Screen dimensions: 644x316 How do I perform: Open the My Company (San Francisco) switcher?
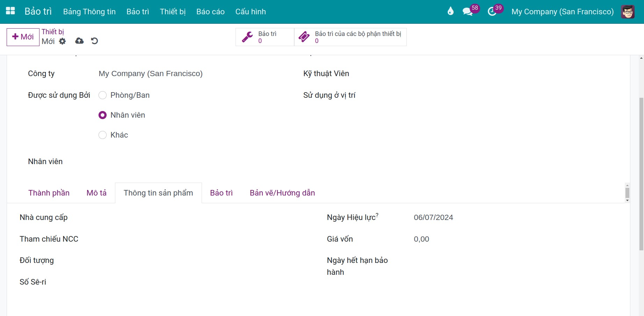tap(563, 12)
